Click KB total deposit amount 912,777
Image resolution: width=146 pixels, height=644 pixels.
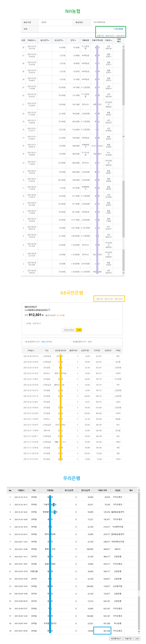click(x=46, y=342)
